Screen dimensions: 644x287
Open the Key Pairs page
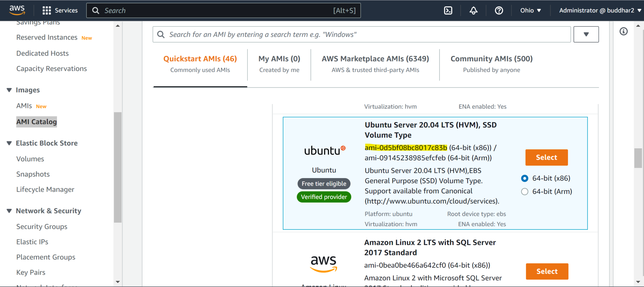(x=31, y=272)
